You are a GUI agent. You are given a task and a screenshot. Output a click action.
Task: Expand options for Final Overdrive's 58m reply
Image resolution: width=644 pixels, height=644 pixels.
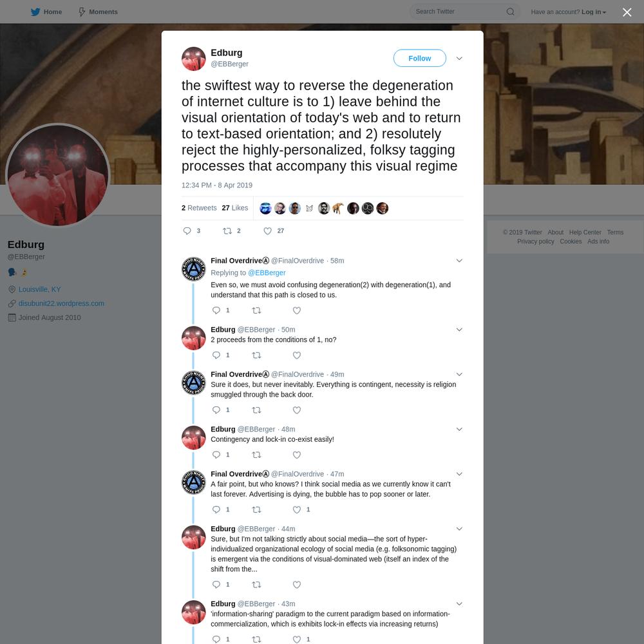click(459, 260)
